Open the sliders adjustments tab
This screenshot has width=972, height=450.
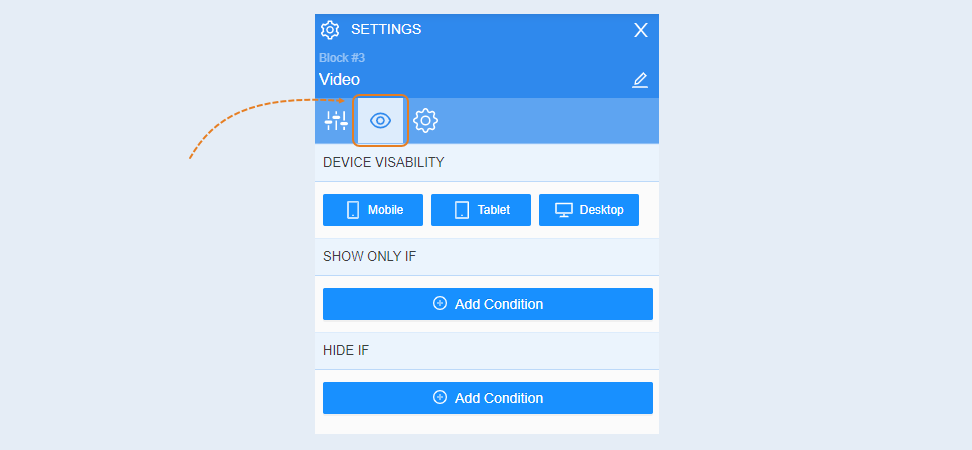[336, 120]
